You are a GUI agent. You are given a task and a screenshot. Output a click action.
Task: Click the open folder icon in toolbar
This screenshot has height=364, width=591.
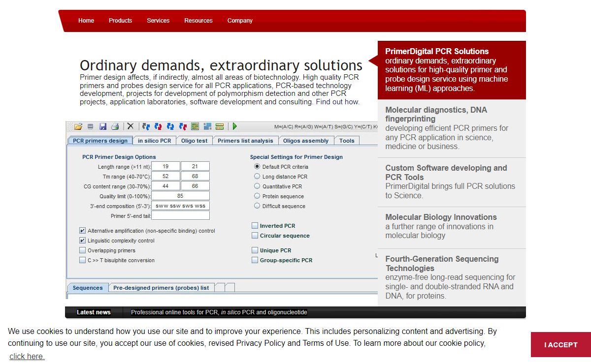(x=78, y=126)
